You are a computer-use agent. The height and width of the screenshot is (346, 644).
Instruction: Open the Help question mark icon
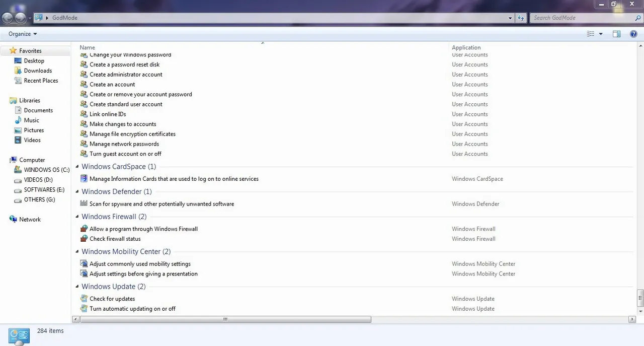[x=633, y=34]
